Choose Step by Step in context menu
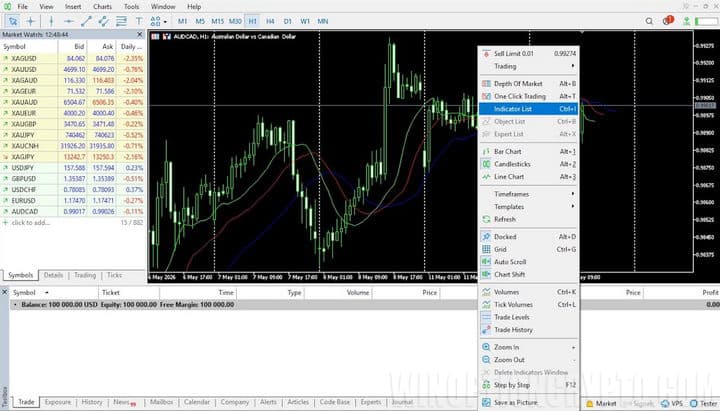 coord(529,385)
